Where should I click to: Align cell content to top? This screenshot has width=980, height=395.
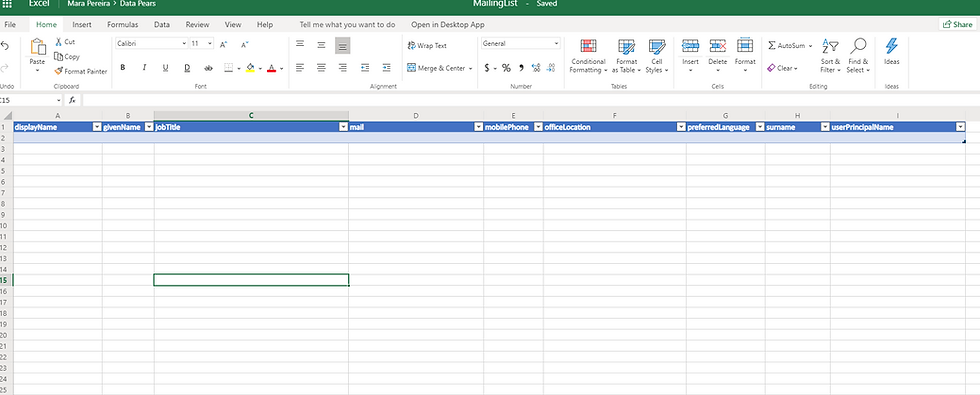pyautogui.click(x=300, y=45)
